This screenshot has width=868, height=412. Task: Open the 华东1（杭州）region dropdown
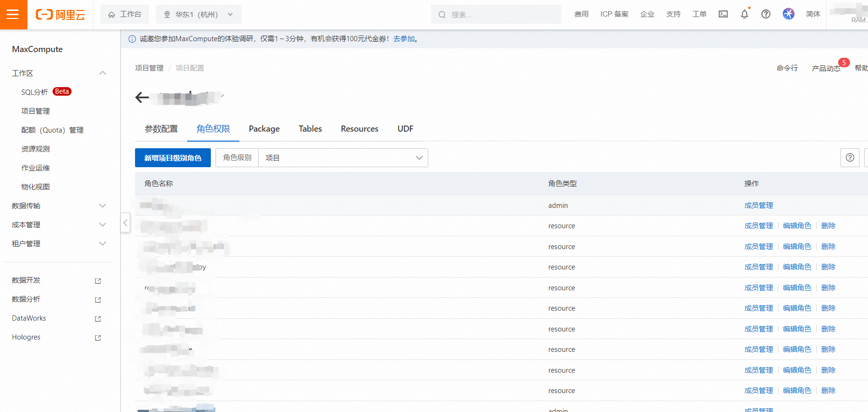[x=199, y=14]
